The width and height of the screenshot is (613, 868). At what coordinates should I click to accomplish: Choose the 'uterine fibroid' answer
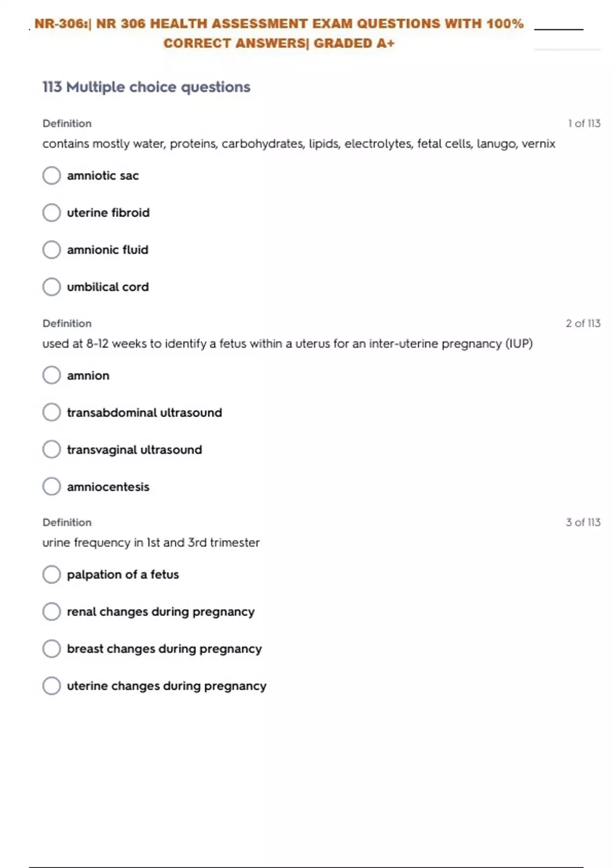[x=52, y=213]
